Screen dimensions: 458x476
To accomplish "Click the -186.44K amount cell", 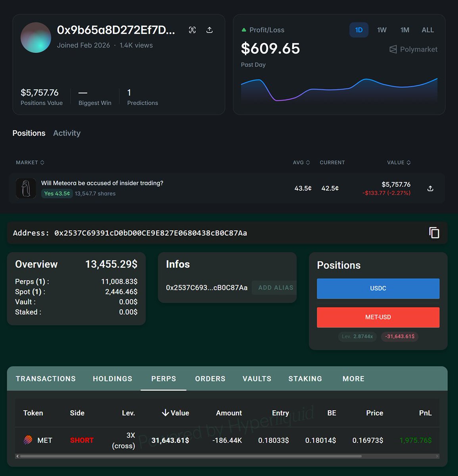I will tap(227, 440).
